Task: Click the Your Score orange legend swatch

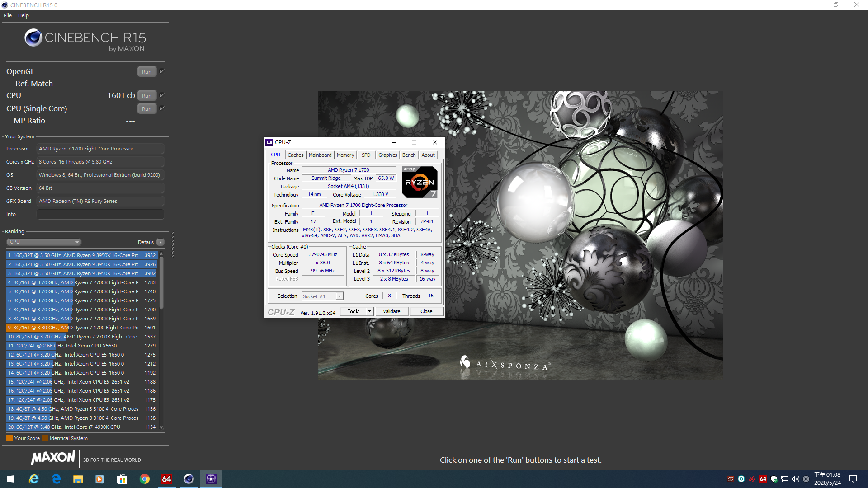Action: click(9, 438)
